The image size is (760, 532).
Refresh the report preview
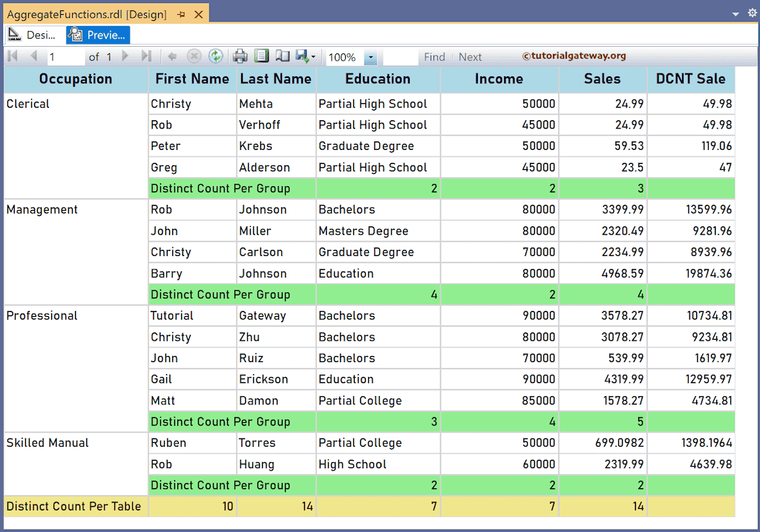(x=217, y=56)
